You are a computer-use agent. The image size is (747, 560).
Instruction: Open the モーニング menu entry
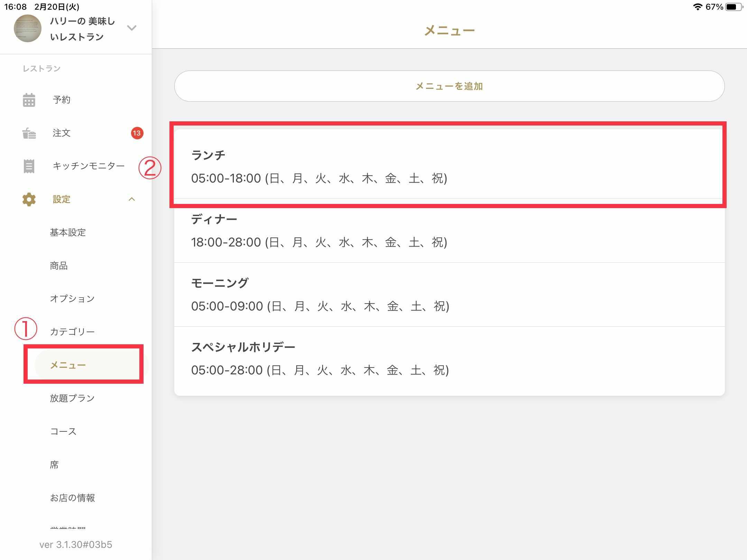point(449,295)
